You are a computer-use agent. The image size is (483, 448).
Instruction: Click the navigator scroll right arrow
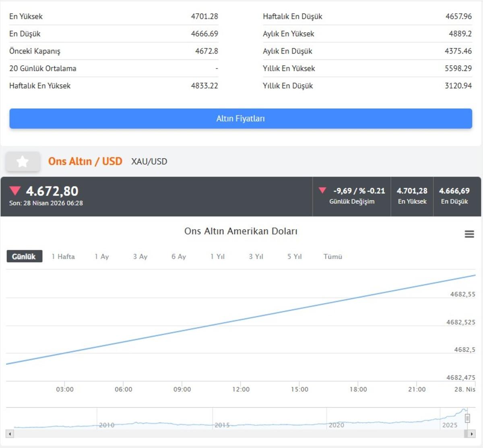pyautogui.click(x=471, y=434)
